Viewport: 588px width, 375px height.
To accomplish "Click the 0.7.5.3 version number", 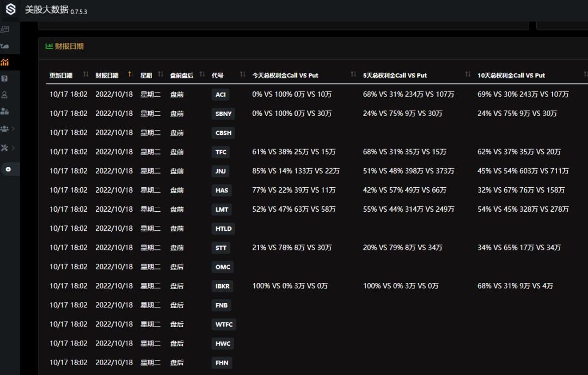I will coord(79,12).
